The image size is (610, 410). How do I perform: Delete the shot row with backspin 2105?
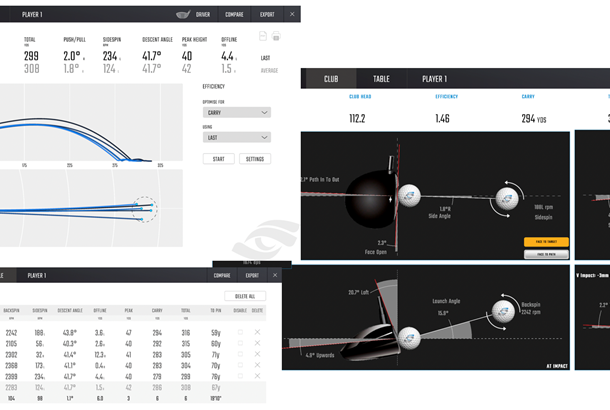pos(257,343)
